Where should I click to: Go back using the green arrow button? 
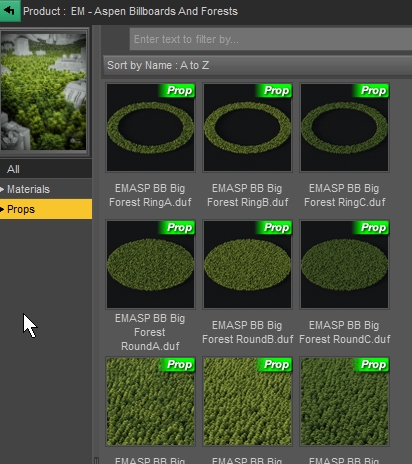click(x=10, y=11)
